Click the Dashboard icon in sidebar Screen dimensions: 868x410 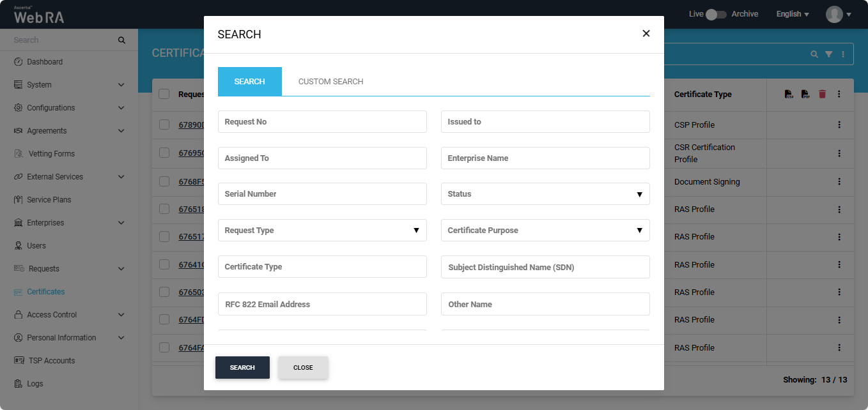(19, 62)
